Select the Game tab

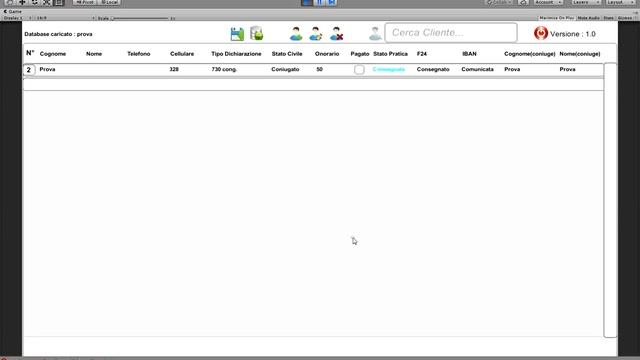pyautogui.click(x=13, y=11)
